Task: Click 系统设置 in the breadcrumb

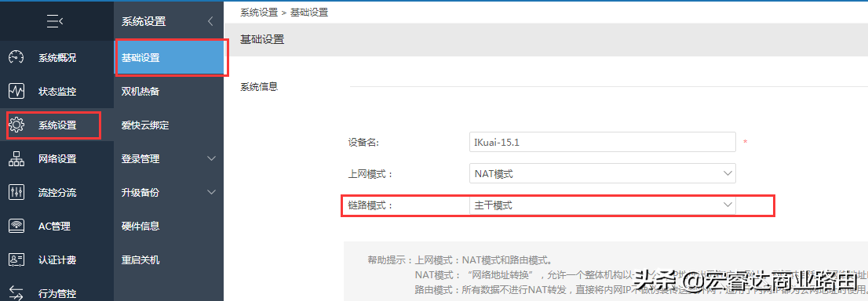Action: pyautogui.click(x=259, y=13)
